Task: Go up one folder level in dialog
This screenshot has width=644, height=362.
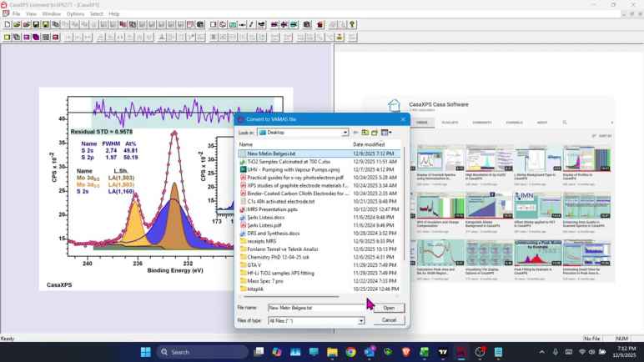Action: pyautogui.click(x=365, y=133)
